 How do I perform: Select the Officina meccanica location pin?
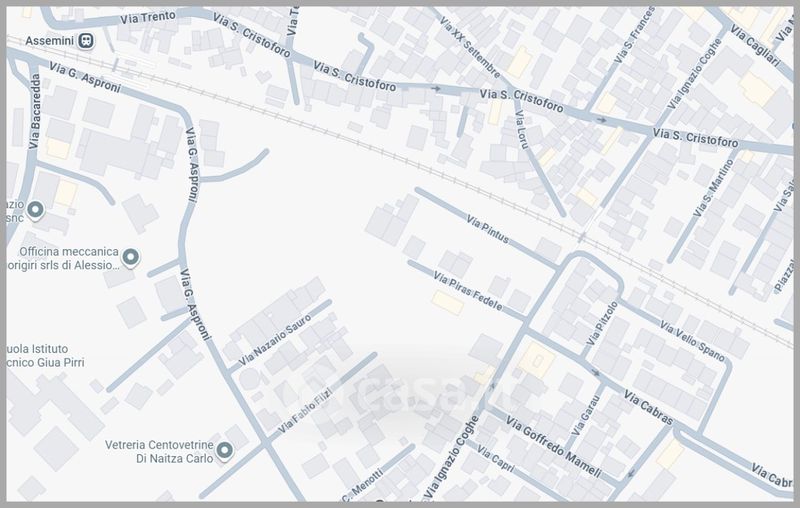point(130,259)
